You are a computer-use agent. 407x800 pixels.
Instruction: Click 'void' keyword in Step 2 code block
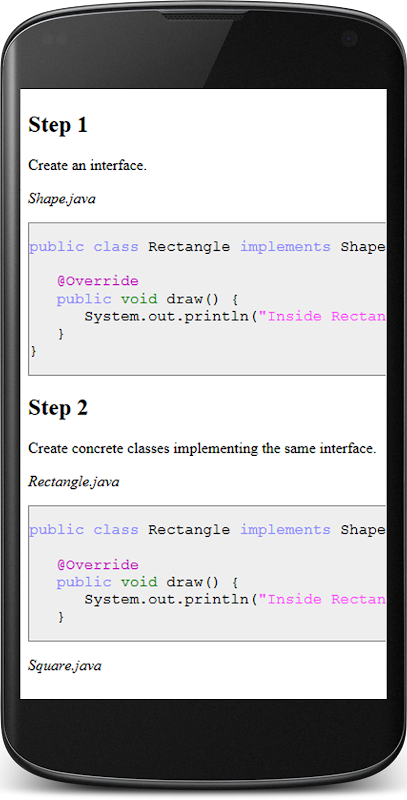pyautogui.click(x=139, y=582)
